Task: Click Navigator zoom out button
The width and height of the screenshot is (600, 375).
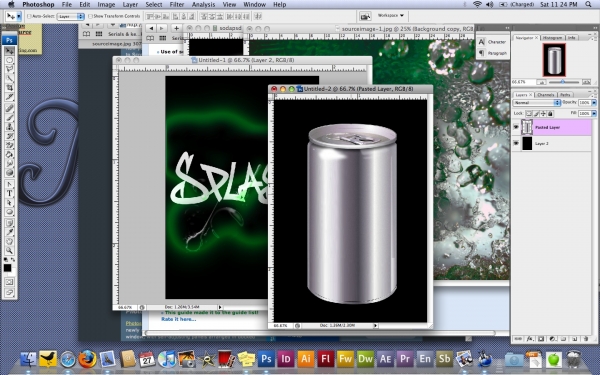Action: point(541,82)
